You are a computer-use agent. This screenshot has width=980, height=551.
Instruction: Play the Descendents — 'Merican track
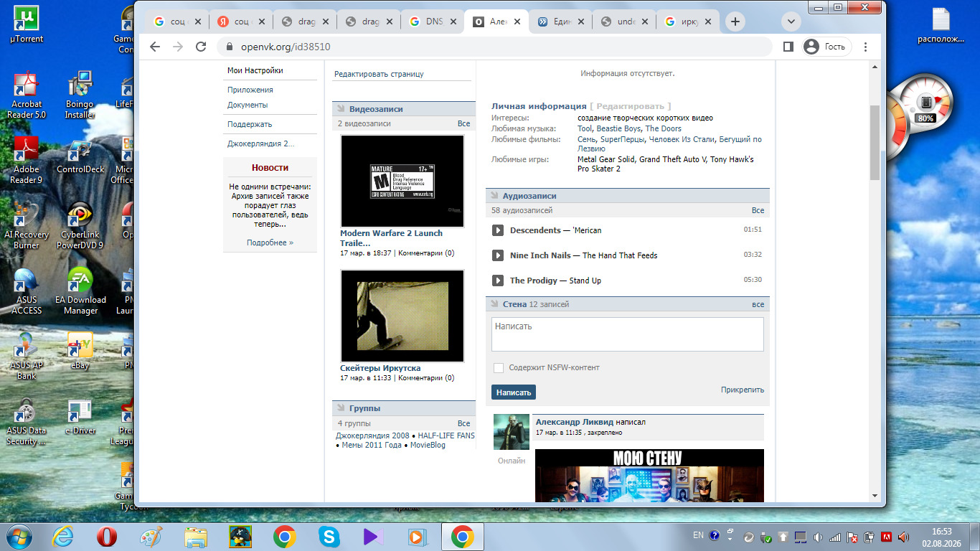(x=498, y=230)
